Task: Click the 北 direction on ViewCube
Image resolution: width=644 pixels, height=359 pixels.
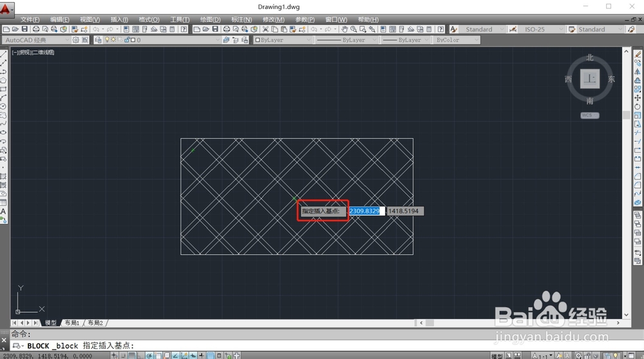Action: [590, 57]
